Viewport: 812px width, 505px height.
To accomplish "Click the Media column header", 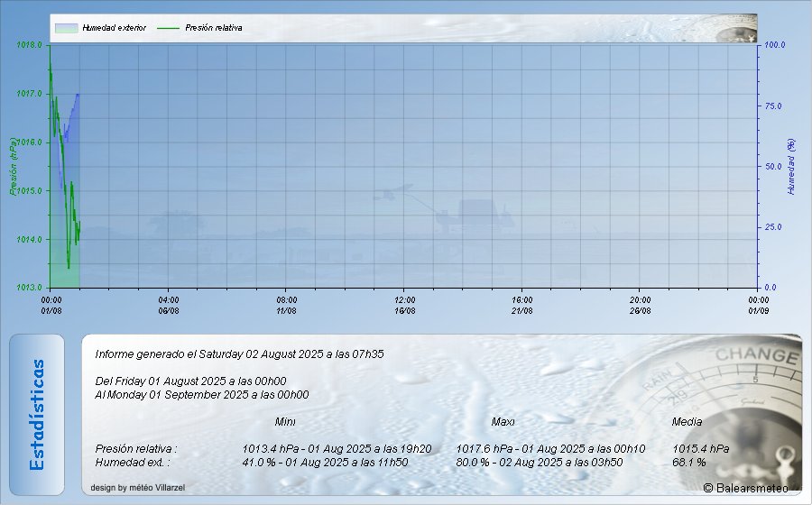I will coord(687,422).
